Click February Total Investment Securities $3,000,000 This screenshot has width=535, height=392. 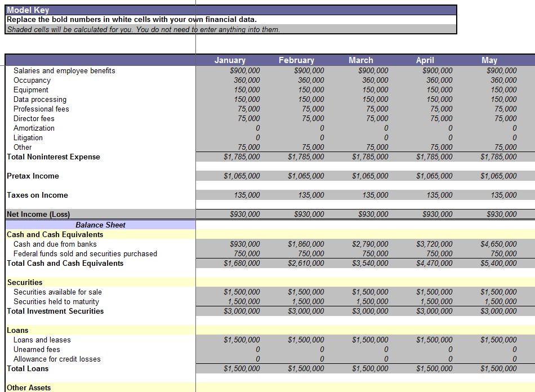306,311
